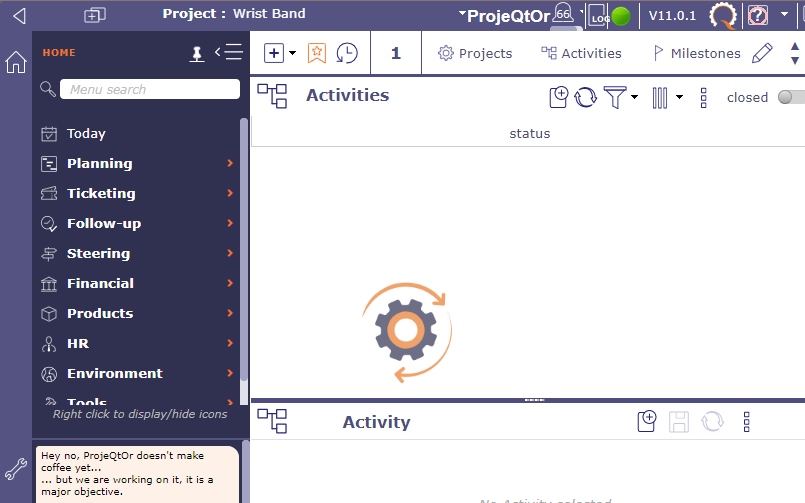Click the green status indicator
Screen dimensions: 805x503
pos(621,16)
